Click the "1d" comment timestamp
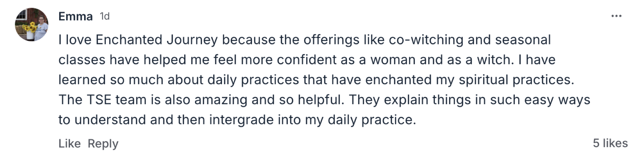The image size is (644, 163). tap(105, 16)
